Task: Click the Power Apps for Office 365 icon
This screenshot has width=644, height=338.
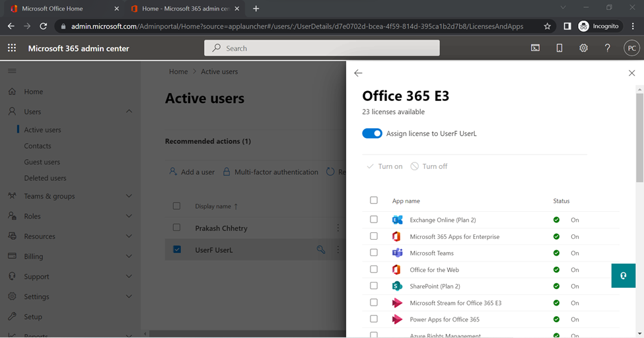Action: click(x=397, y=319)
